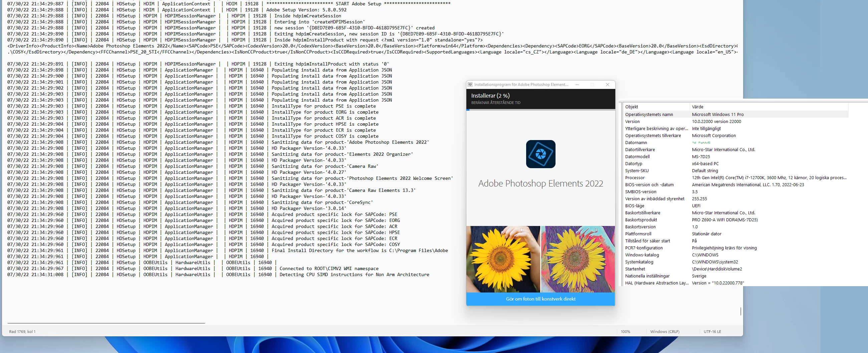868x353 pixels.
Task: Select the 'PCR7-konfiguration' row
Action: tap(735, 248)
